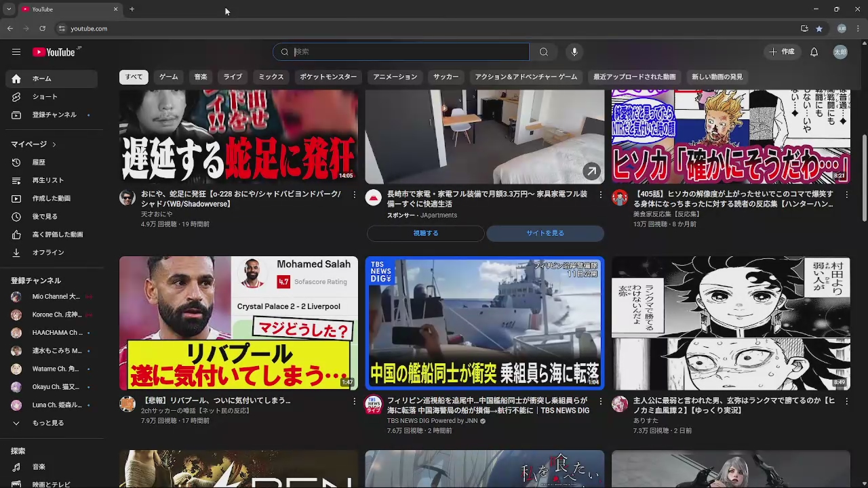868x488 pixels.
Task: Select the ポケットモンスター filter chip
Action: click(328, 77)
